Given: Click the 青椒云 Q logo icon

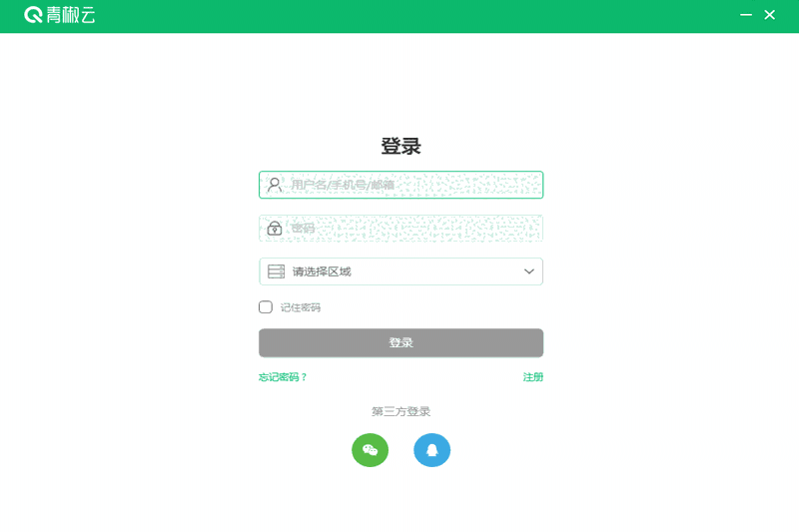Looking at the screenshot, I should 33,15.
